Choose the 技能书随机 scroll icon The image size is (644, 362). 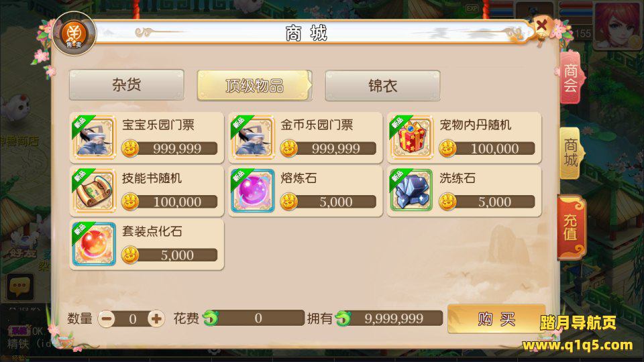(94, 191)
